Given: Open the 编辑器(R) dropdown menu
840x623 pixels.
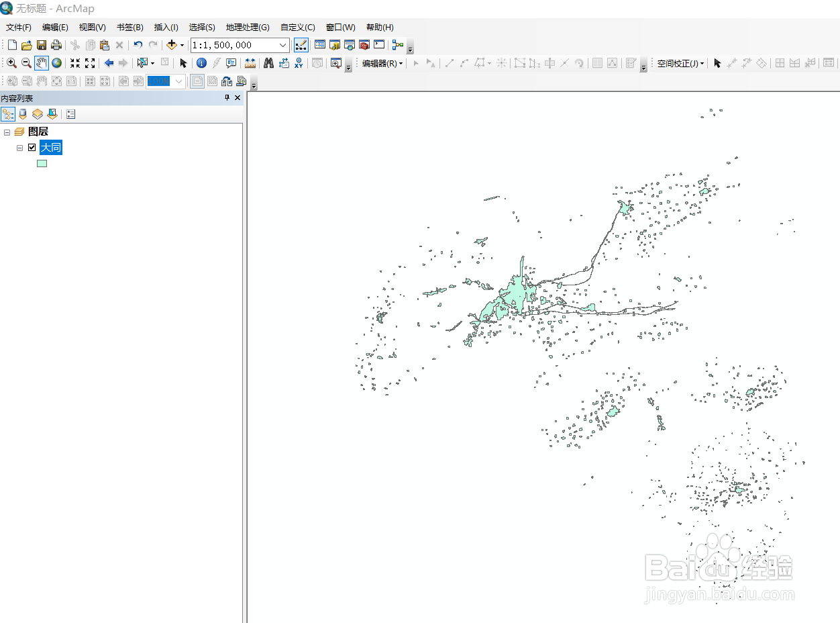Looking at the screenshot, I should pos(382,63).
